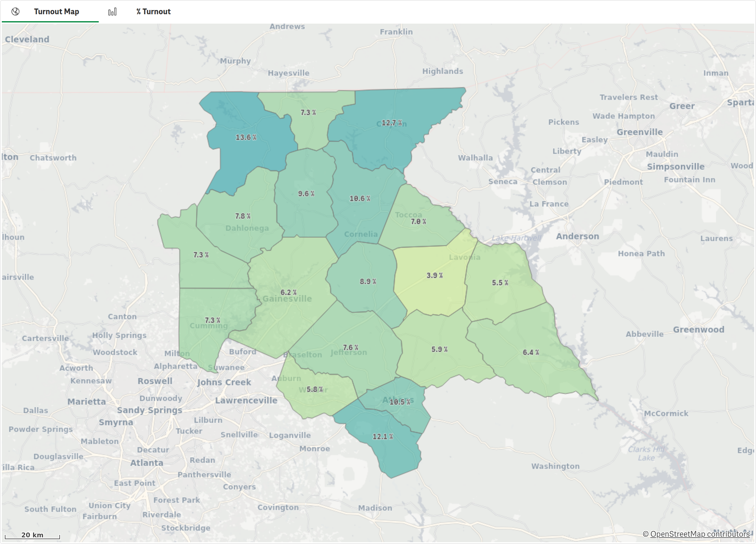Click the bar chart icon

(112, 12)
